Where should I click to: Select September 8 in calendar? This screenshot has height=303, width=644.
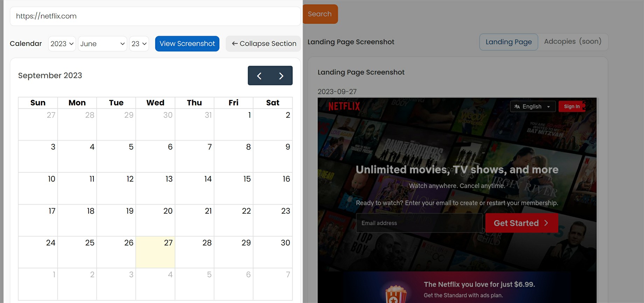[233, 157]
